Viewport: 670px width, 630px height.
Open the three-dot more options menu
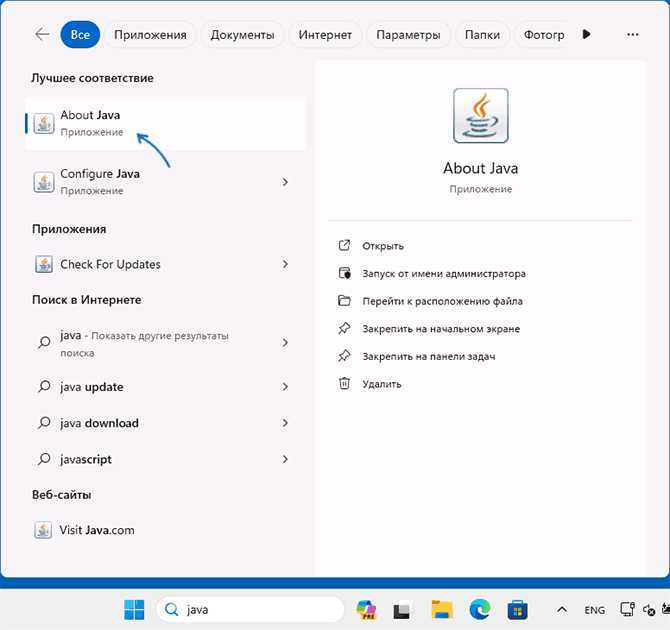[632, 34]
